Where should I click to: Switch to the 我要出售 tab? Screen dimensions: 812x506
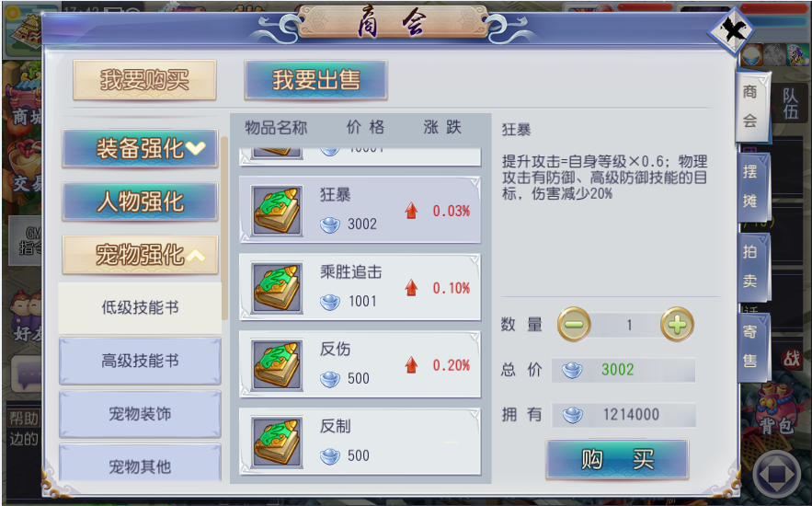point(316,80)
